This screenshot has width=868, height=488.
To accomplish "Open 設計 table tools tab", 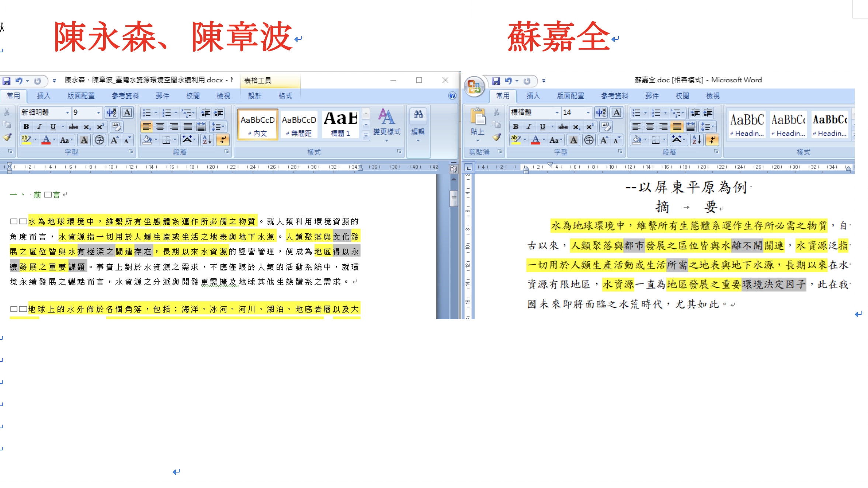I will tap(255, 96).
